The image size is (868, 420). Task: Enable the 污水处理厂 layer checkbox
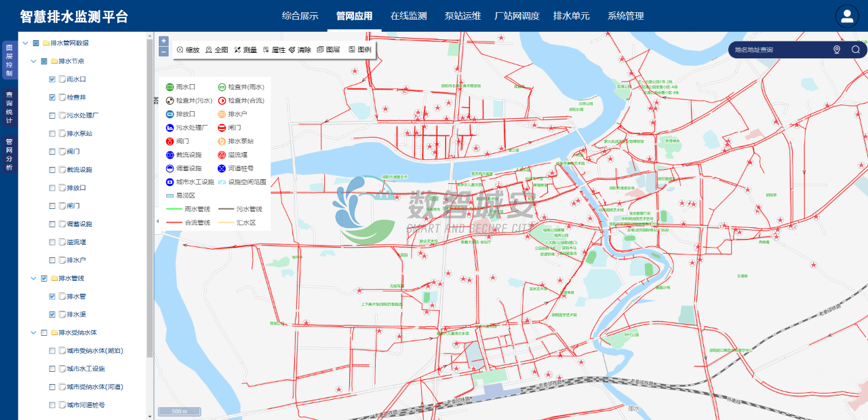[52, 115]
